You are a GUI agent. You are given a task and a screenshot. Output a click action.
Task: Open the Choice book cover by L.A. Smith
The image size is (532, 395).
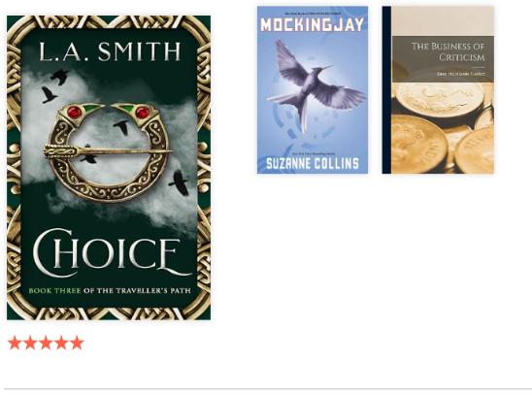click(x=109, y=168)
